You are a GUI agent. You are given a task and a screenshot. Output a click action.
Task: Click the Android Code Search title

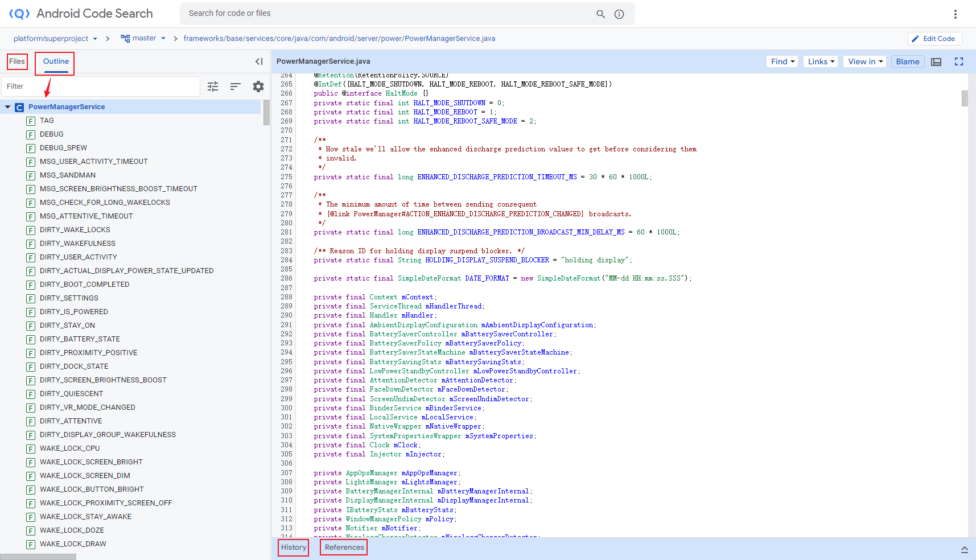[94, 14]
